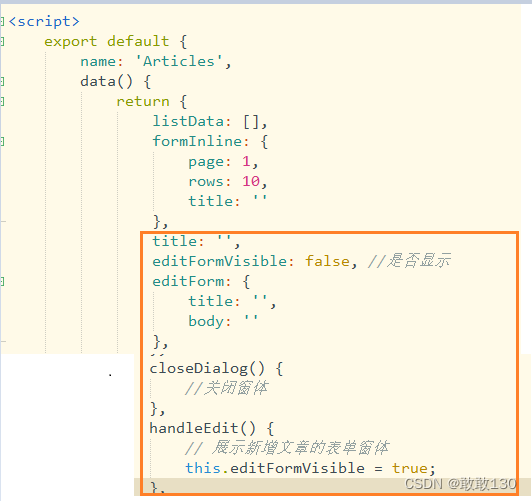This screenshot has height=501, width=532.
Task: Click the 'name:' property
Action: click(x=101, y=62)
